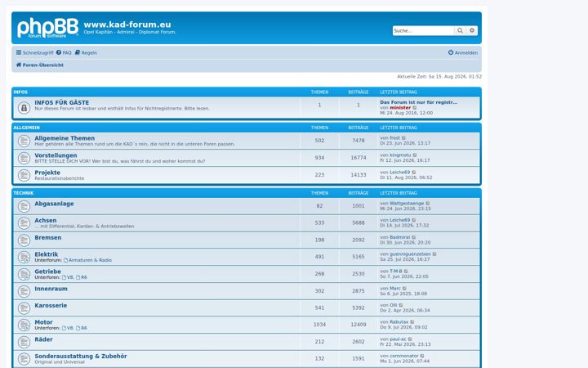Open the Schnellzugriff dropdown menu
Screen dimensions: 588x368
point(35,52)
